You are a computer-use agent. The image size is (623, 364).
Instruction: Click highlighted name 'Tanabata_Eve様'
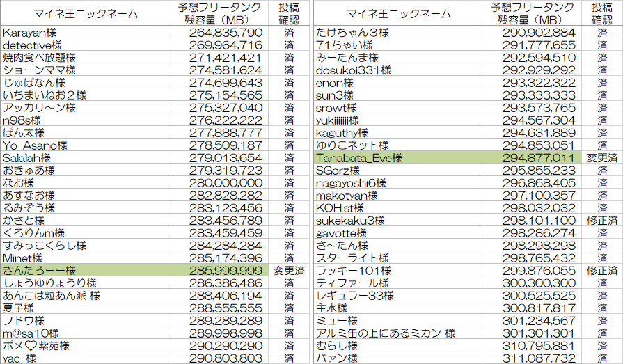(359, 158)
